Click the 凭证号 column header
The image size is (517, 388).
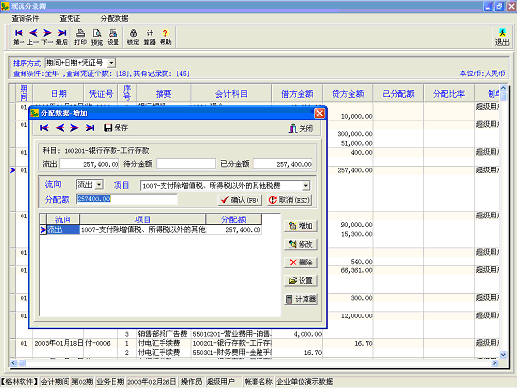pyautogui.click(x=101, y=94)
